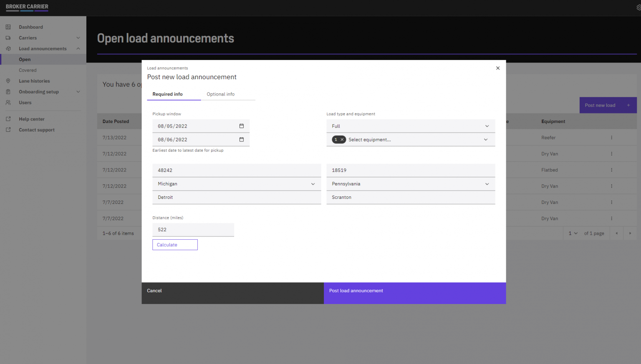Collapse the Load announcements sidebar section
Image resolution: width=641 pixels, height=364 pixels.
pyautogui.click(x=78, y=49)
